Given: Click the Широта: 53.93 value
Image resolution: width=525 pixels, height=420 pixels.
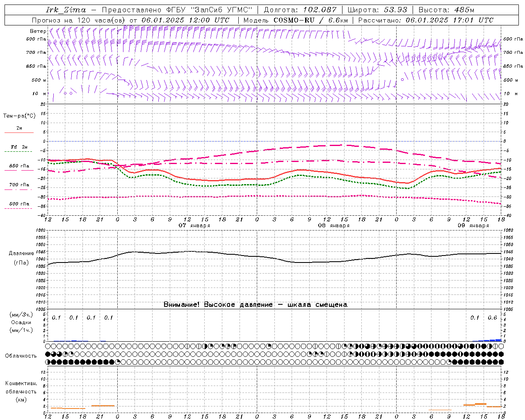Looking at the screenshot, I should (x=377, y=10).
